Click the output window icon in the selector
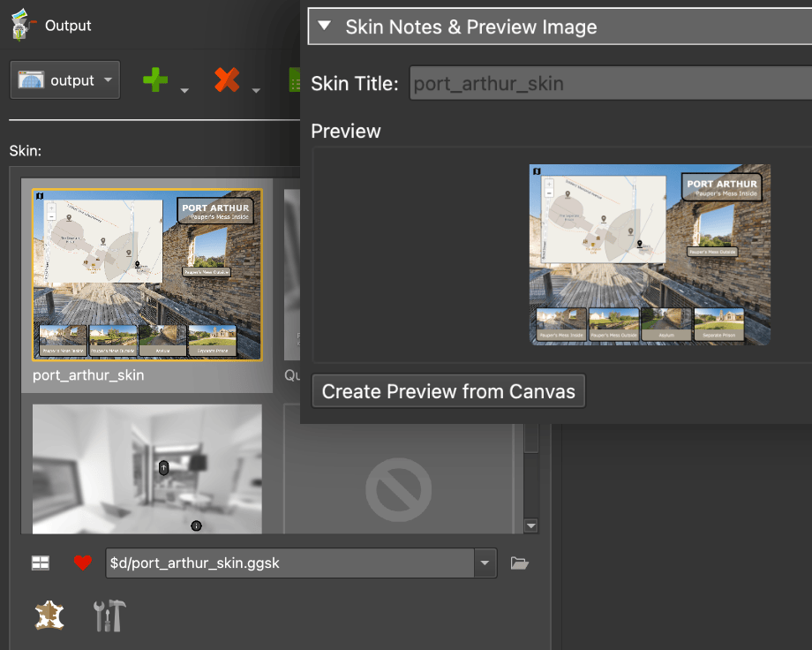Screen dimensions: 812x650 [x=32, y=79]
